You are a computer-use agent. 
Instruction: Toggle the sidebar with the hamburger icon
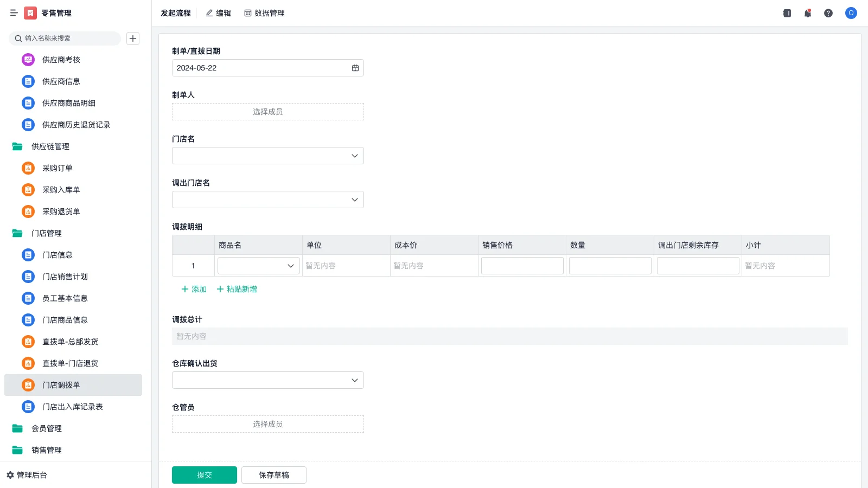[x=14, y=13]
